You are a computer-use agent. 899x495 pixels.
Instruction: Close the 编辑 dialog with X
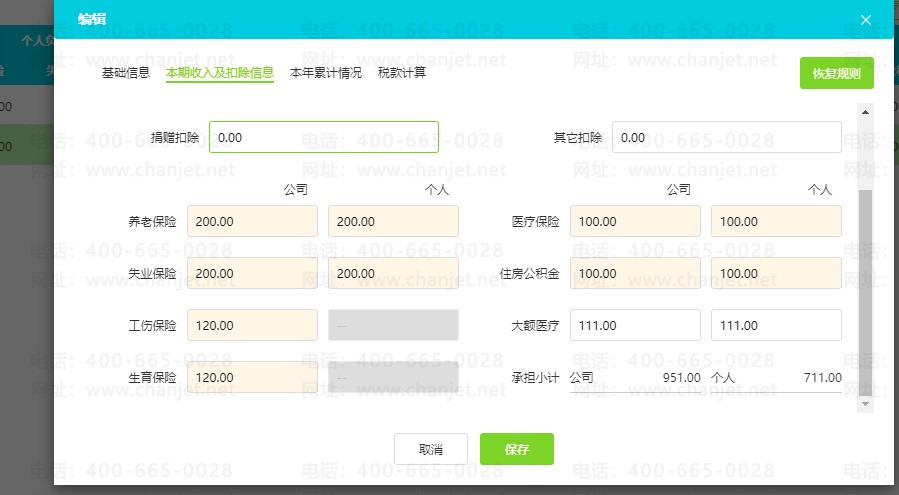(x=866, y=20)
